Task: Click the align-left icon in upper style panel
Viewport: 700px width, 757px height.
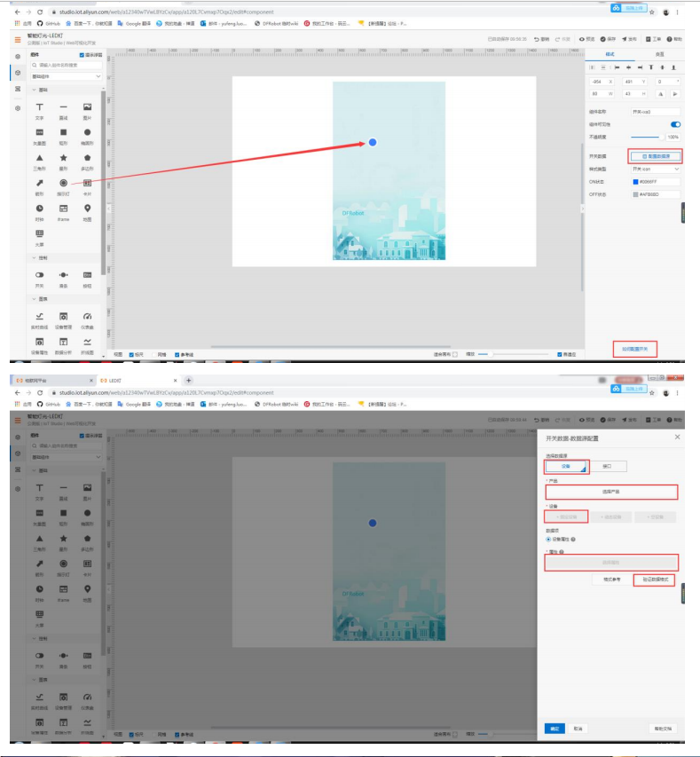Action: coord(617,67)
